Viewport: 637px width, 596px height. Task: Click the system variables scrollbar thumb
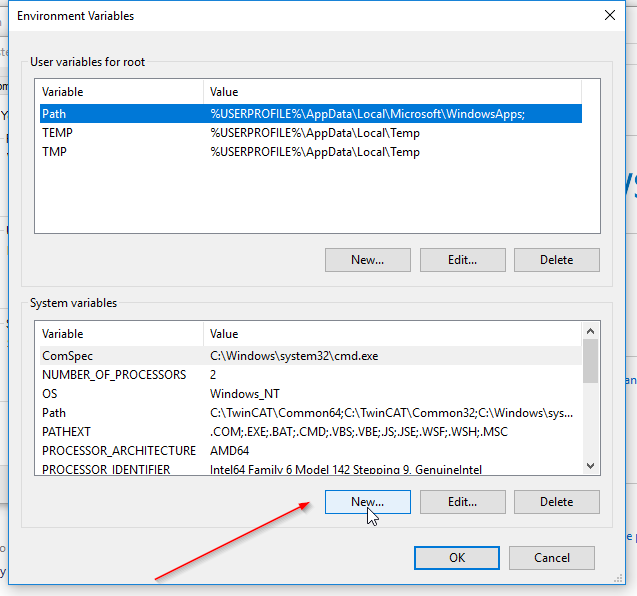click(x=591, y=361)
